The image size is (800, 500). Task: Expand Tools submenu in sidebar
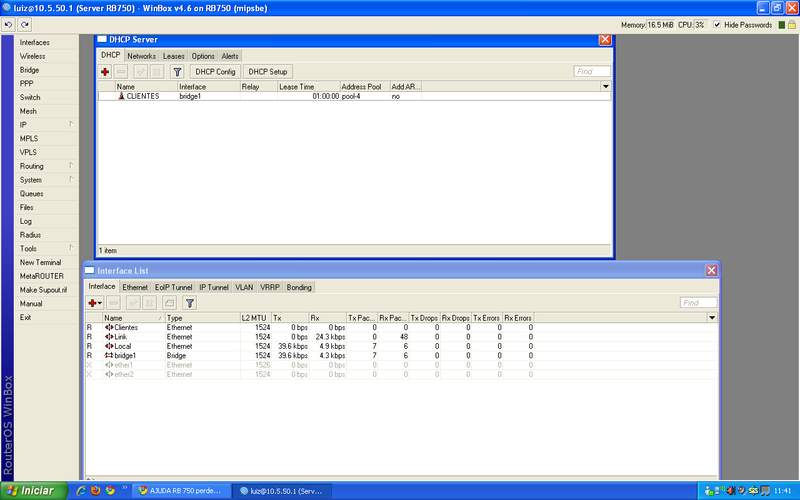click(x=71, y=248)
